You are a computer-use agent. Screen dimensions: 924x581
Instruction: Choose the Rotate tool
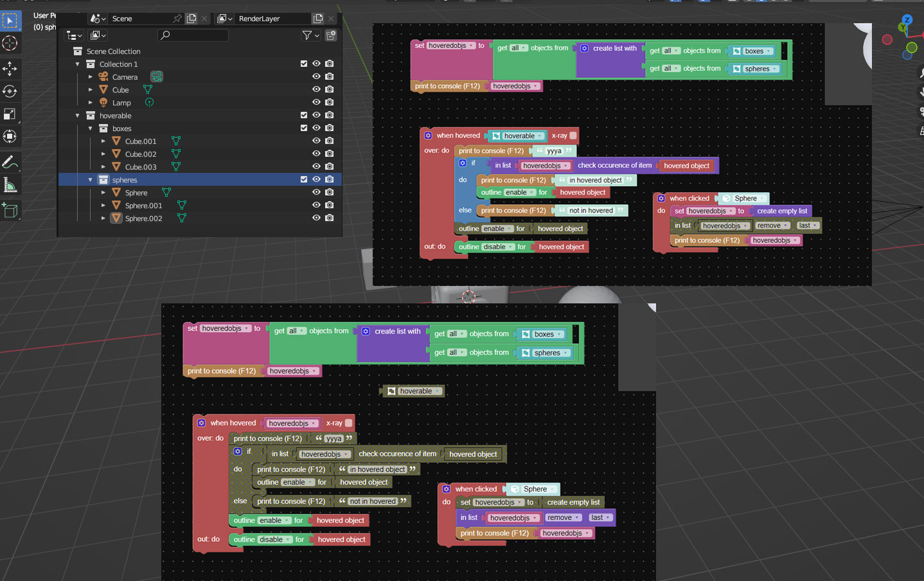coord(10,91)
